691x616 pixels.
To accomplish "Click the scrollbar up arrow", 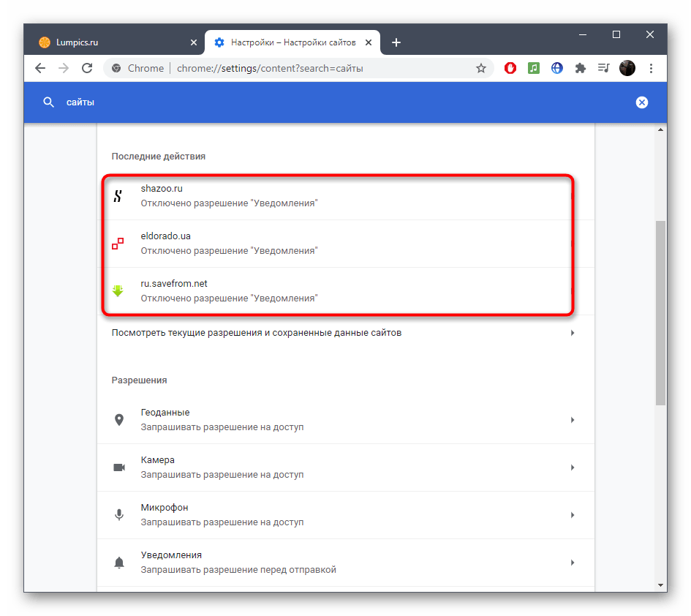I will [x=660, y=129].
